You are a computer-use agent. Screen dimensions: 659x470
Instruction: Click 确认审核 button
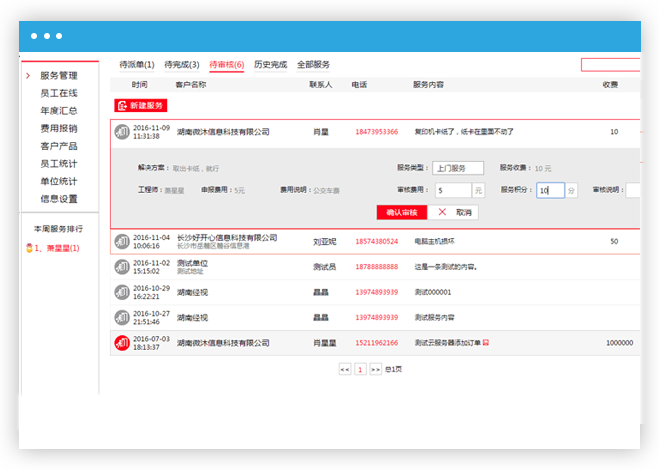click(402, 212)
